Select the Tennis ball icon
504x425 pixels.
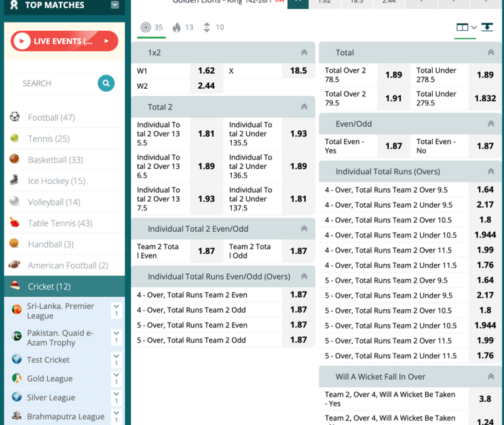(14, 138)
